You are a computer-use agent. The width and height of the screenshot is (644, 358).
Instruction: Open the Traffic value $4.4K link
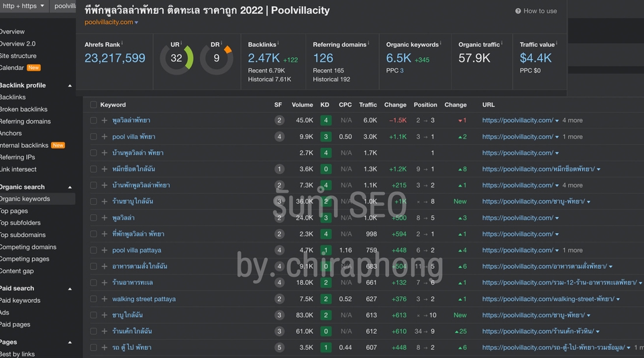click(535, 58)
